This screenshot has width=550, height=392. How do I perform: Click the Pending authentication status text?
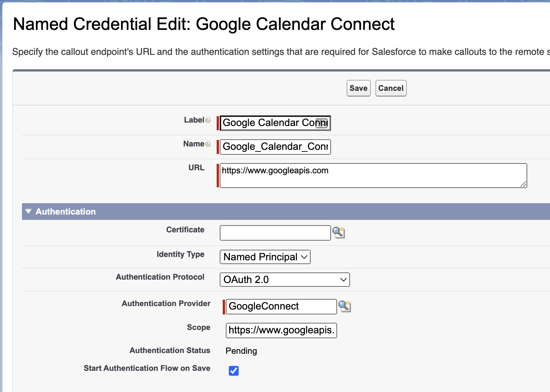coord(241,351)
